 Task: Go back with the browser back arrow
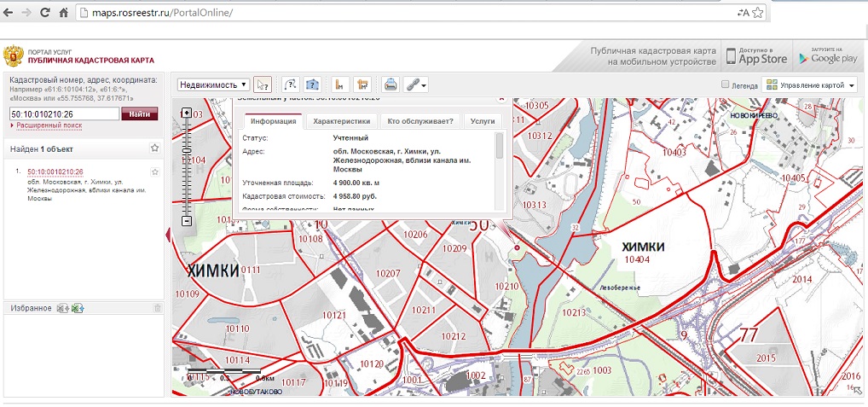coord(9,13)
